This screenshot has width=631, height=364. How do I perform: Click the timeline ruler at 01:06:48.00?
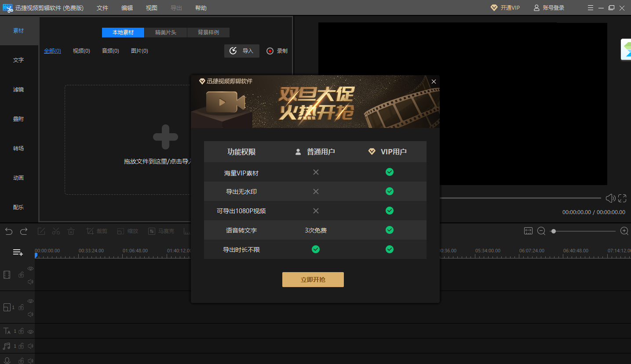point(135,251)
